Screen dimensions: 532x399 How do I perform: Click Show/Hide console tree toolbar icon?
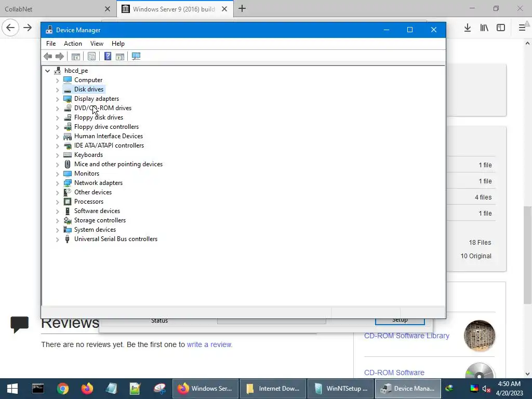pos(76,56)
